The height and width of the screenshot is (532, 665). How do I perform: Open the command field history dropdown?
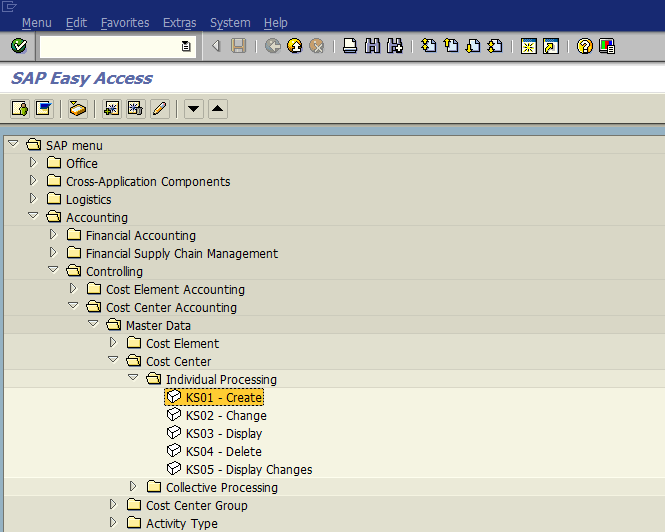coord(186,46)
